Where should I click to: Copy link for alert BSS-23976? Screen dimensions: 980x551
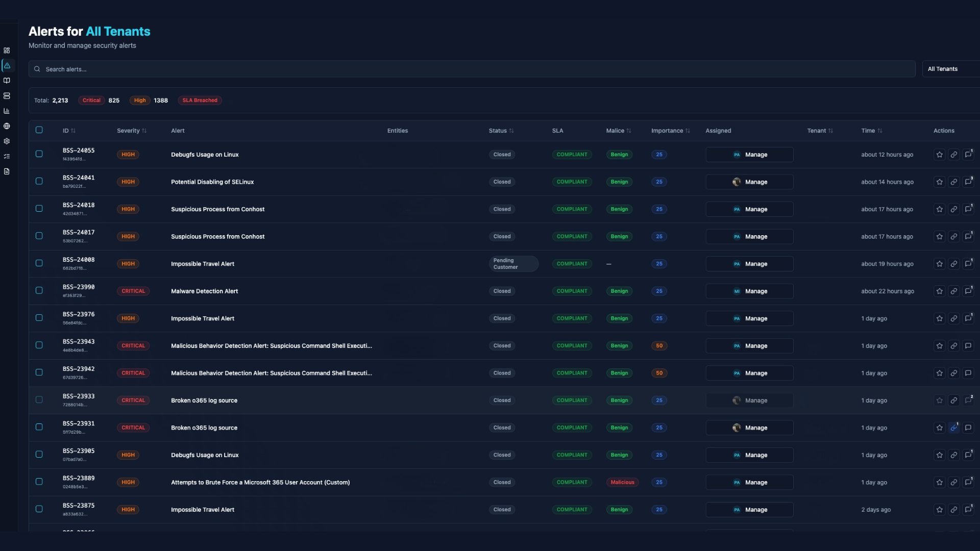click(953, 318)
